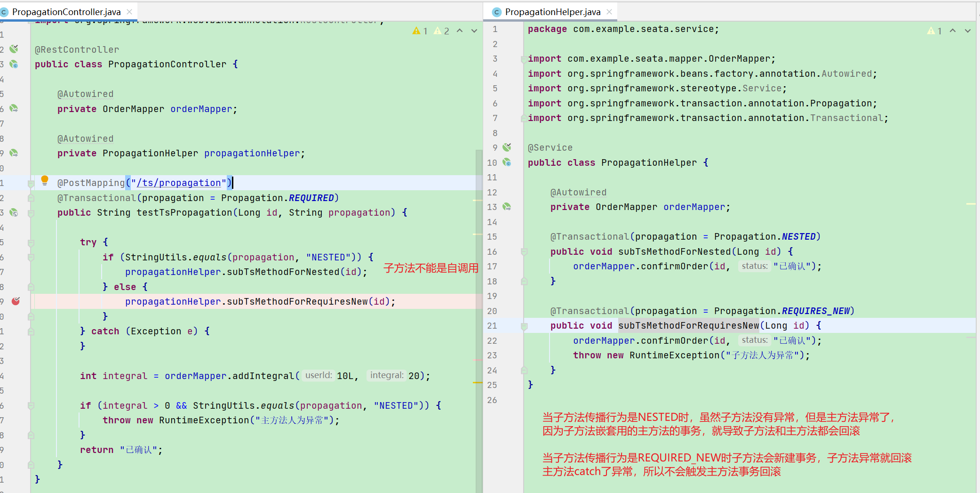Click return "已确认" statement
The width and height of the screenshot is (980, 493).
(121, 450)
